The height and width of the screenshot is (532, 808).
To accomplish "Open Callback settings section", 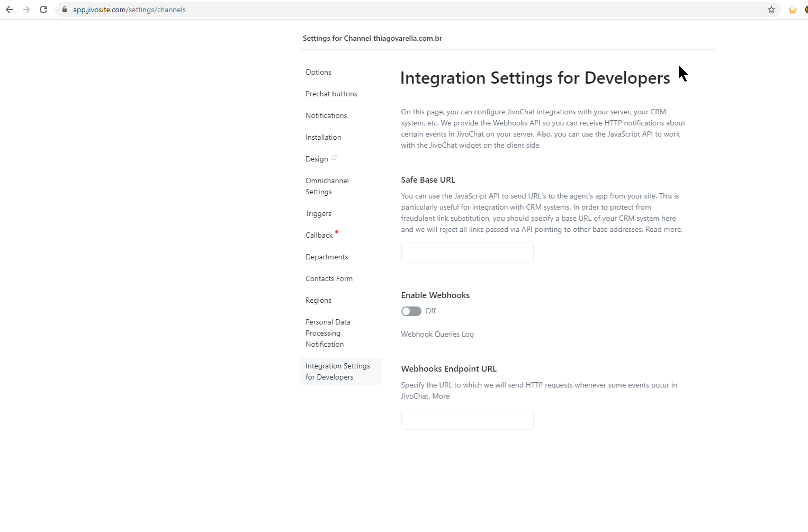I will point(319,235).
